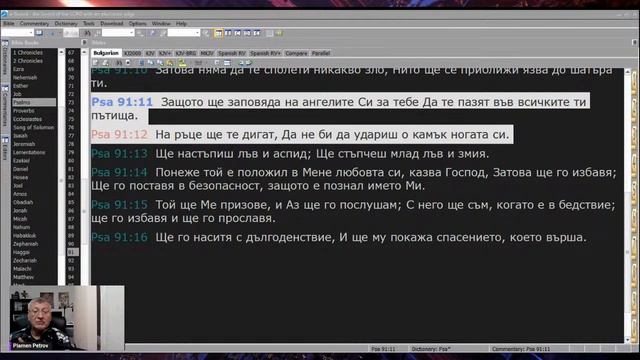This screenshot has height=360, width=640.
Task: Select chapter 94 in the chapter list
Action: pyautogui.click(x=71, y=278)
